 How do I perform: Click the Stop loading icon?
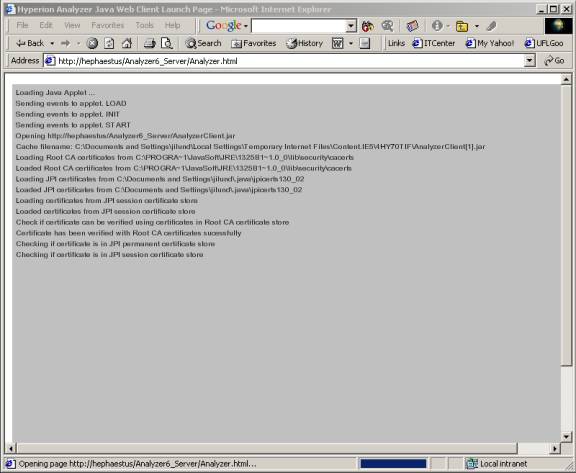click(92, 43)
